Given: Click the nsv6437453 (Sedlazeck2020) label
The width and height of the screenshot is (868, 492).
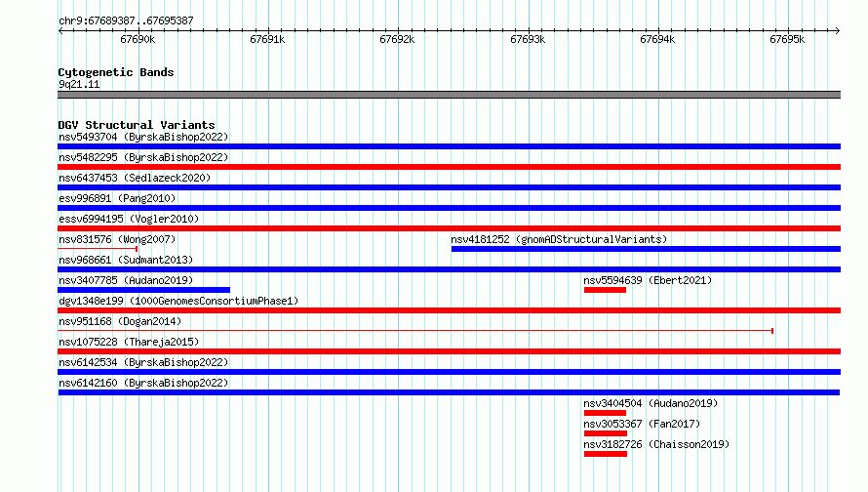Looking at the screenshot, I should (135, 178).
